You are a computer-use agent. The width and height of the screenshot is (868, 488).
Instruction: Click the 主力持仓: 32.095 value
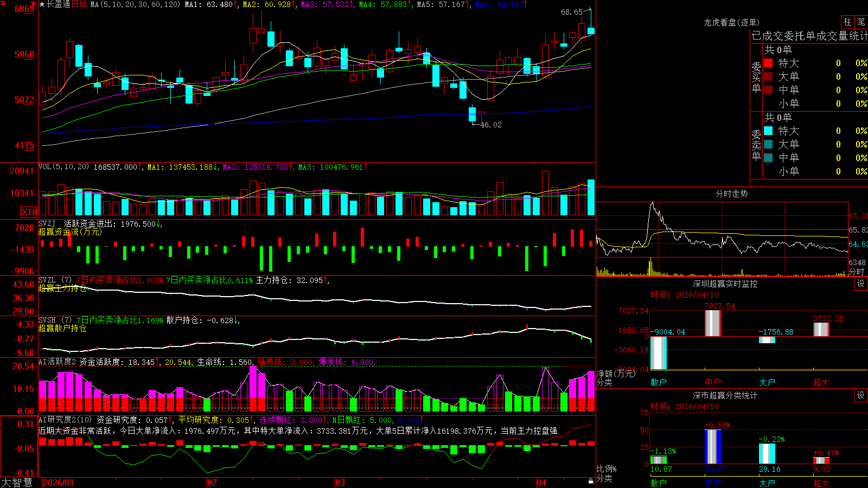[291, 280]
